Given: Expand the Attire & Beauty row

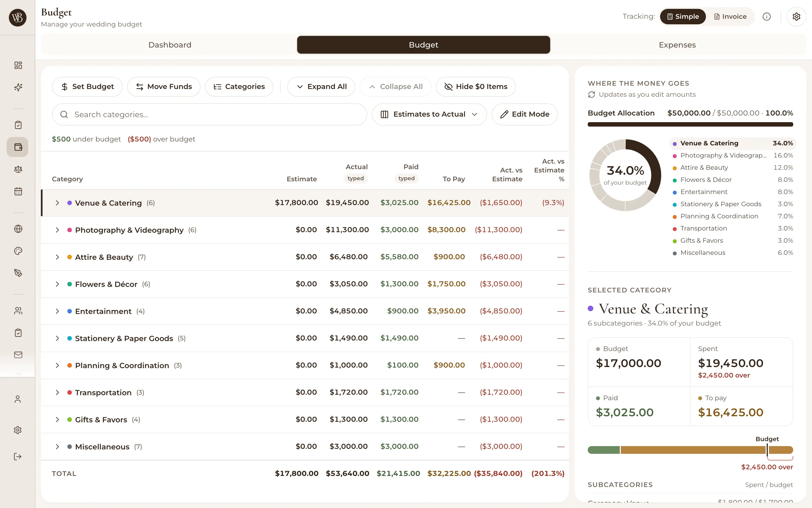Looking at the screenshot, I should 57,257.
